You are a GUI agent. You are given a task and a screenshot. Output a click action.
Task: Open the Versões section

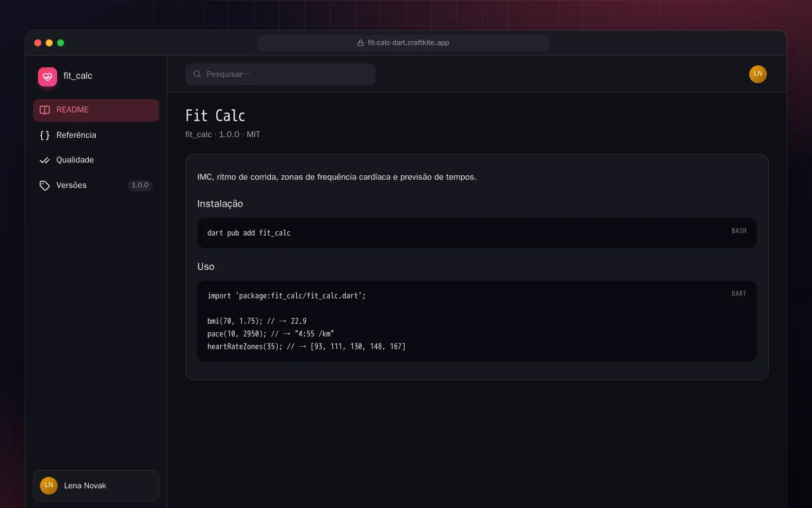pos(96,185)
